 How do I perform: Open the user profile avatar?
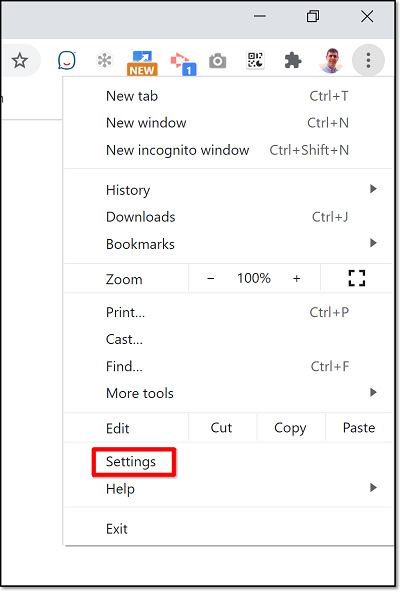(x=331, y=60)
